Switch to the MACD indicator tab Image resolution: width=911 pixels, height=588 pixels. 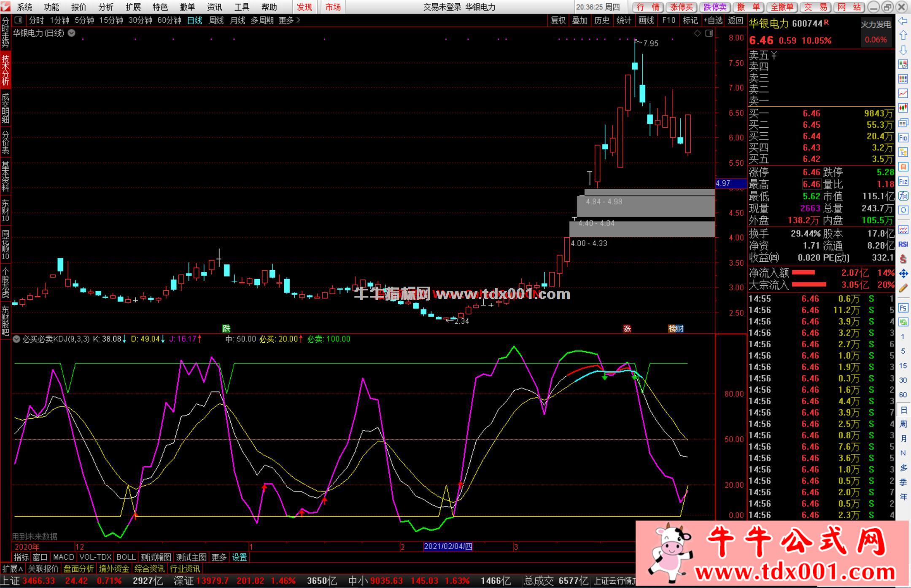tap(64, 557)
